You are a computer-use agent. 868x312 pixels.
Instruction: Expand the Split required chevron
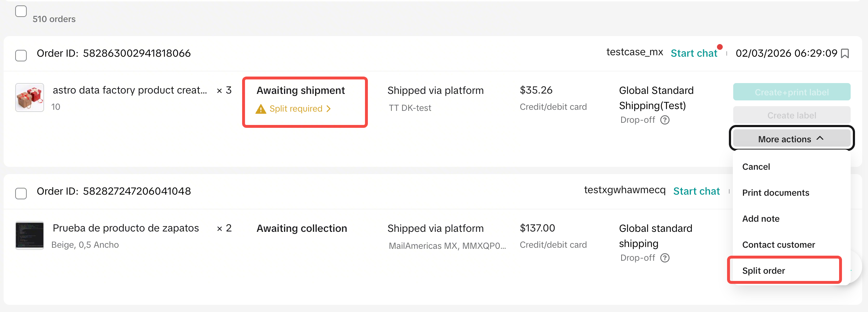pos(328,109)
